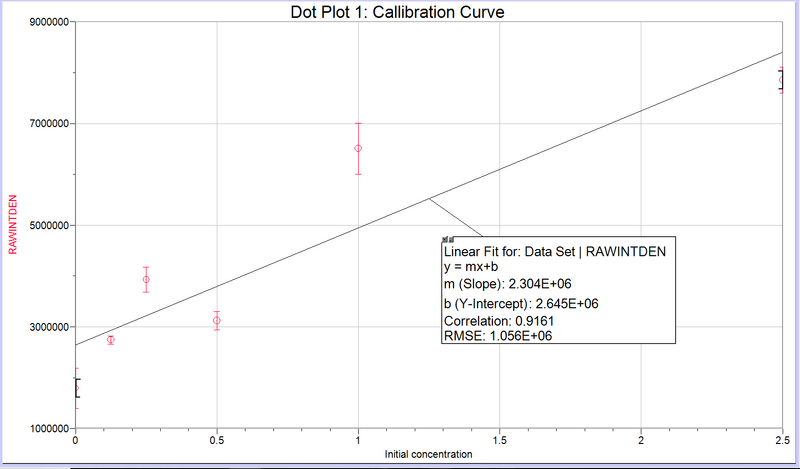The image size is (800, 469).
Task: Click the data point at concentration 1
Action: tap(358, 148)
